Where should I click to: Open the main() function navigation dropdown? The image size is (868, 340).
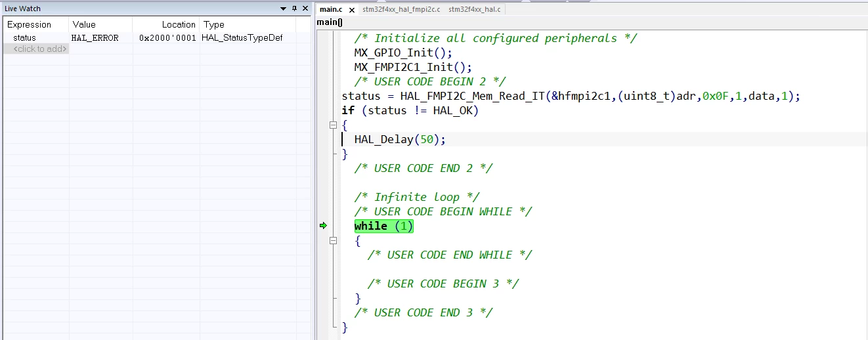(330, 22)
